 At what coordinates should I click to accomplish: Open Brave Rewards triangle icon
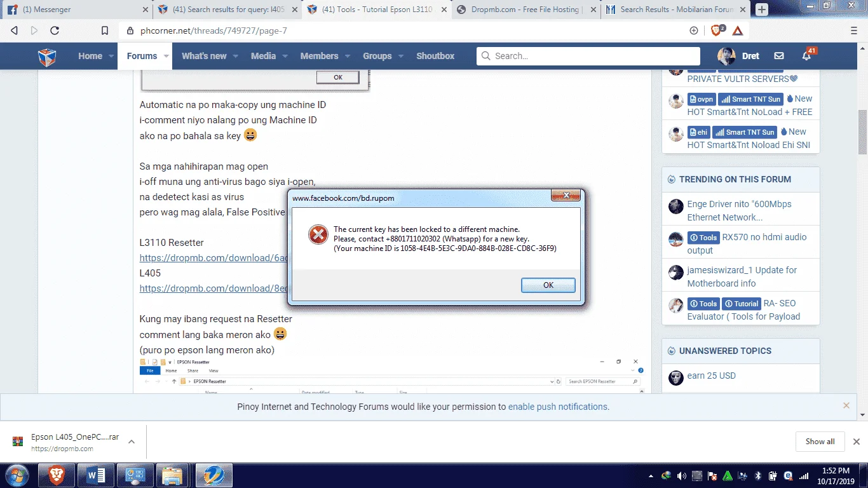click(738, 30)
